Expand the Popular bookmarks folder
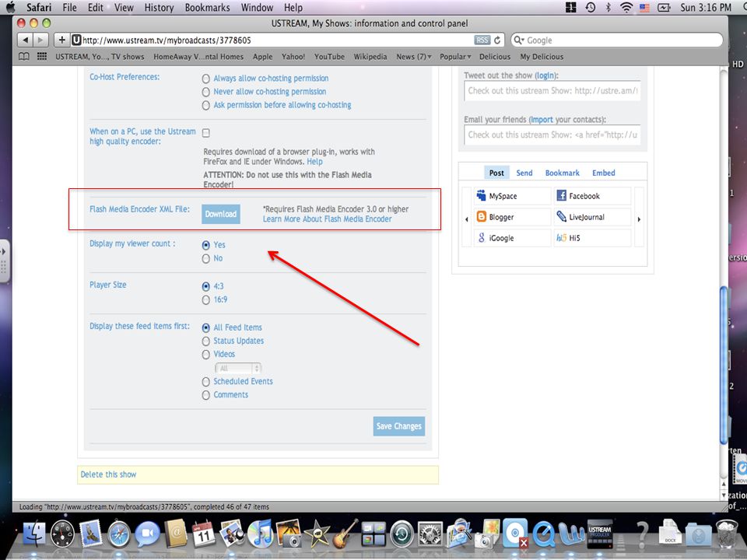The width and height of the screenshot is (747, 560). tap(455, 57)
